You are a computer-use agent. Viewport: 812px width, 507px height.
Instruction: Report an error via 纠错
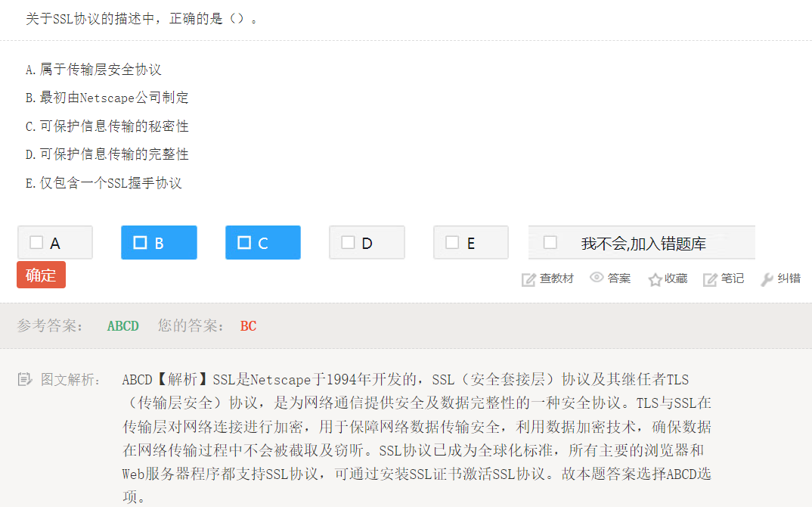(789, 278)
